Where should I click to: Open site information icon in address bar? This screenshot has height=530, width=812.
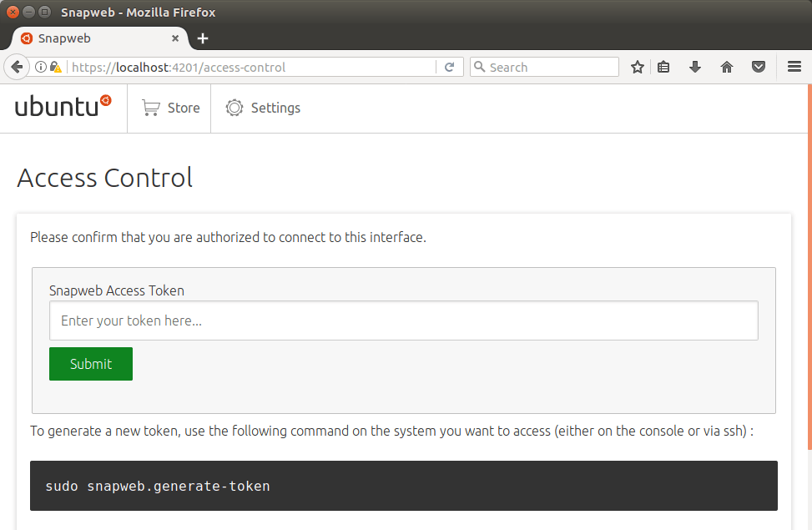click(40, 67)
